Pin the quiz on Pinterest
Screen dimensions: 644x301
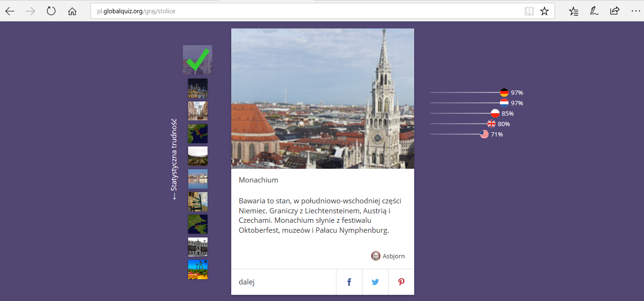pos(401,282)
